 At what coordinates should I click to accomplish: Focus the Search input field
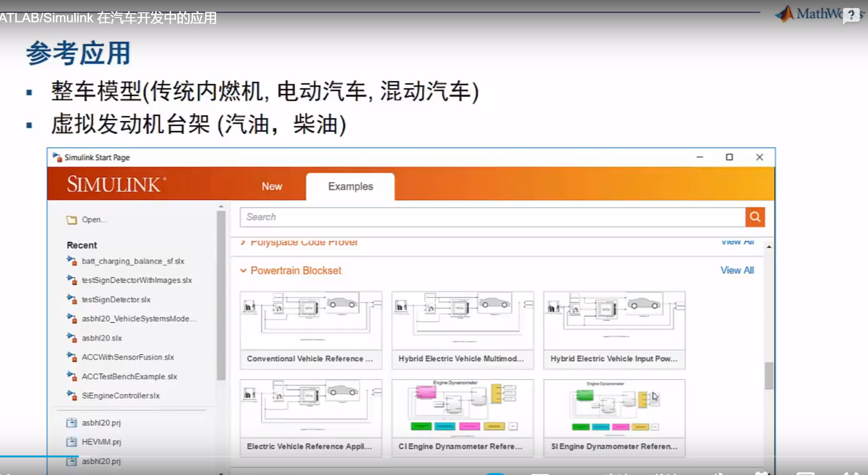click(493, 217)
